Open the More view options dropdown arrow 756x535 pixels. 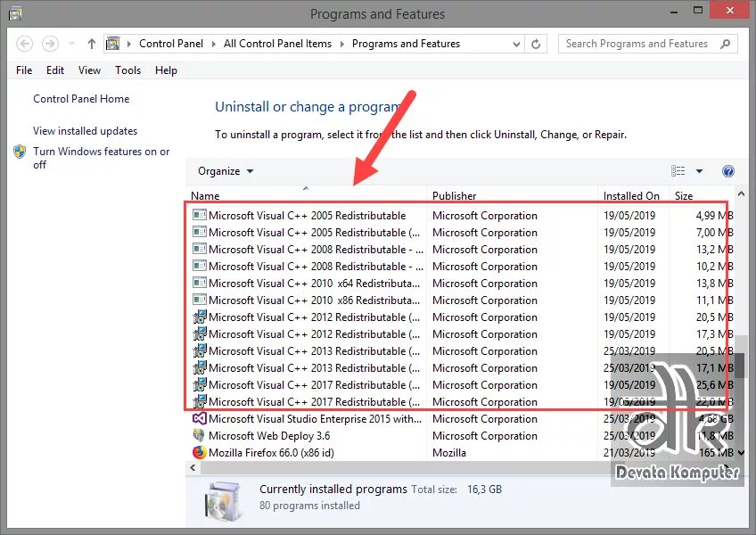(x=699, y=171)
